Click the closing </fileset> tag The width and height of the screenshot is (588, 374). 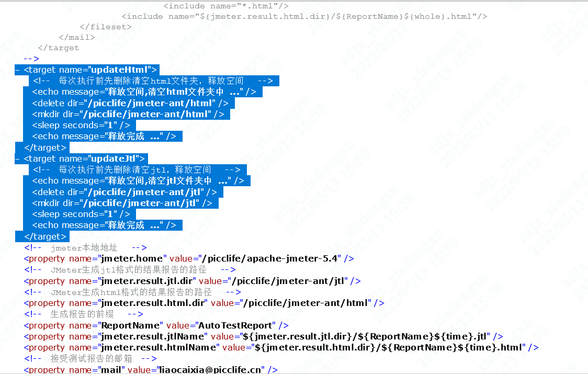click(106, 27)
